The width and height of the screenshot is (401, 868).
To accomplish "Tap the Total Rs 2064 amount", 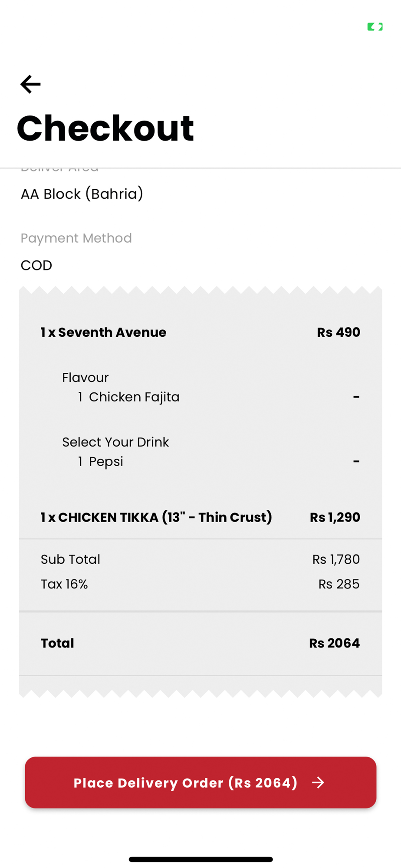I will pyautogui.click(x=334, y=643).
